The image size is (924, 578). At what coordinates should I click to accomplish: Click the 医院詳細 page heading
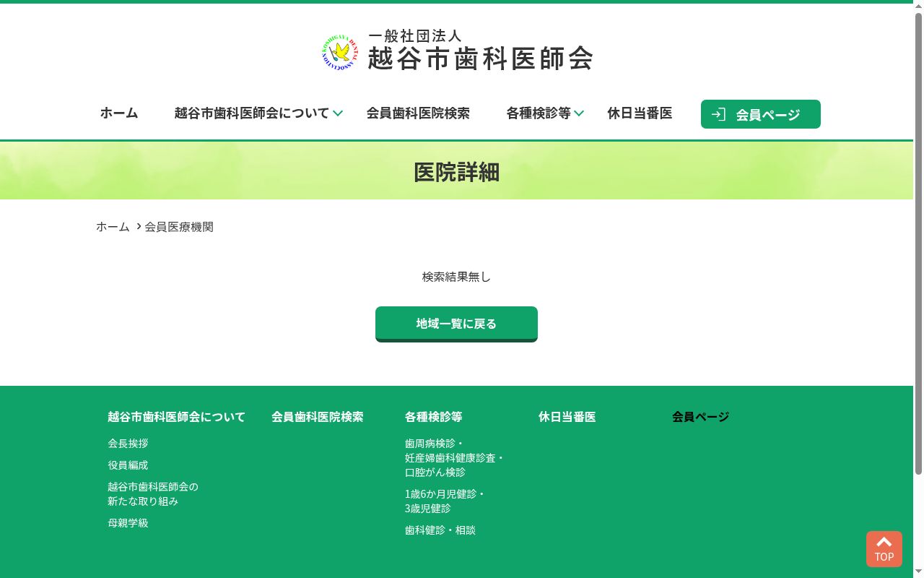tap(456, 172)
